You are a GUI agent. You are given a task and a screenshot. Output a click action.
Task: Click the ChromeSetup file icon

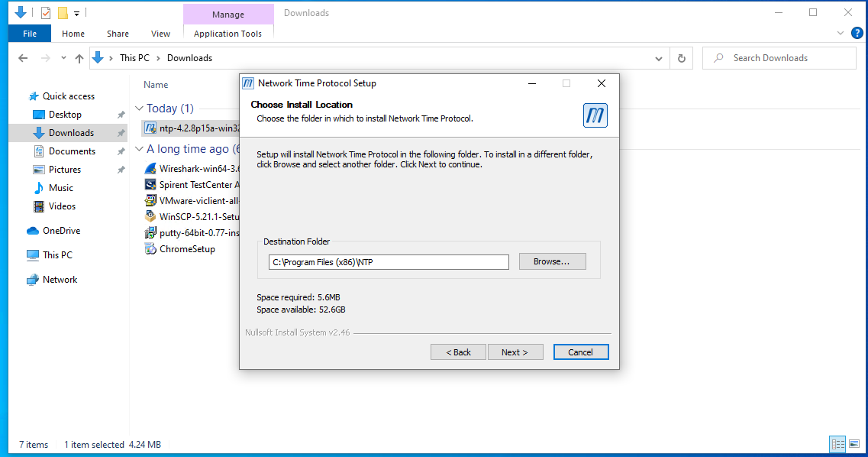150,249
